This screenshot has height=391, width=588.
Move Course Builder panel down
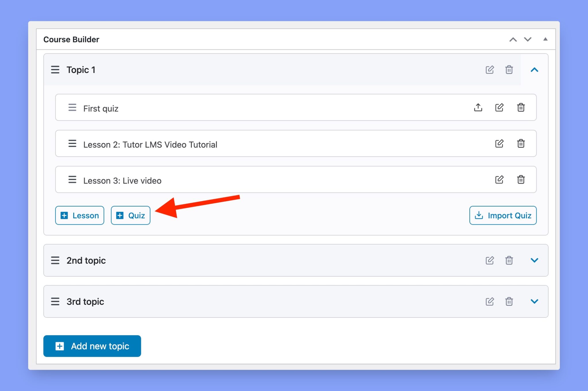coord(527,39)
